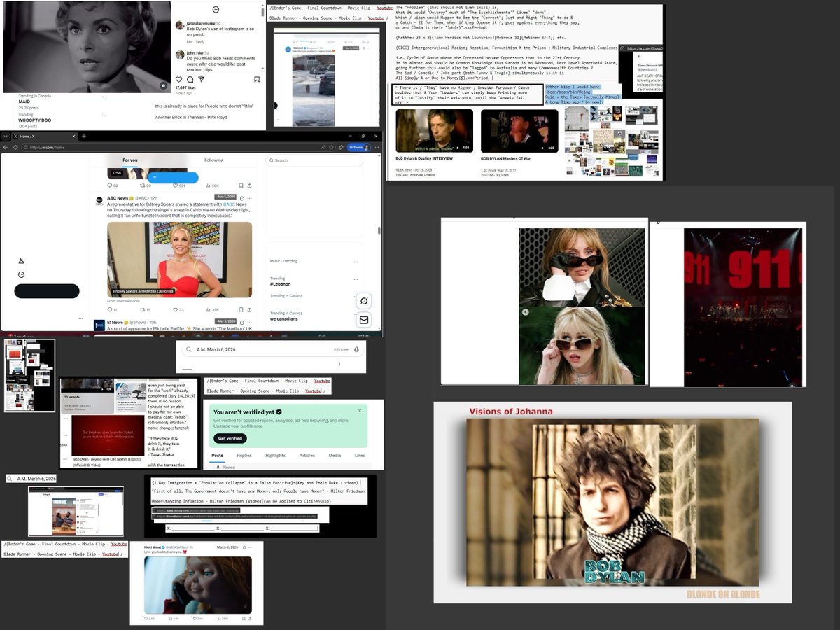Share Instagram post with paper plane icon
This screenshot has width=840, height=630.
(x=201, y=79)
